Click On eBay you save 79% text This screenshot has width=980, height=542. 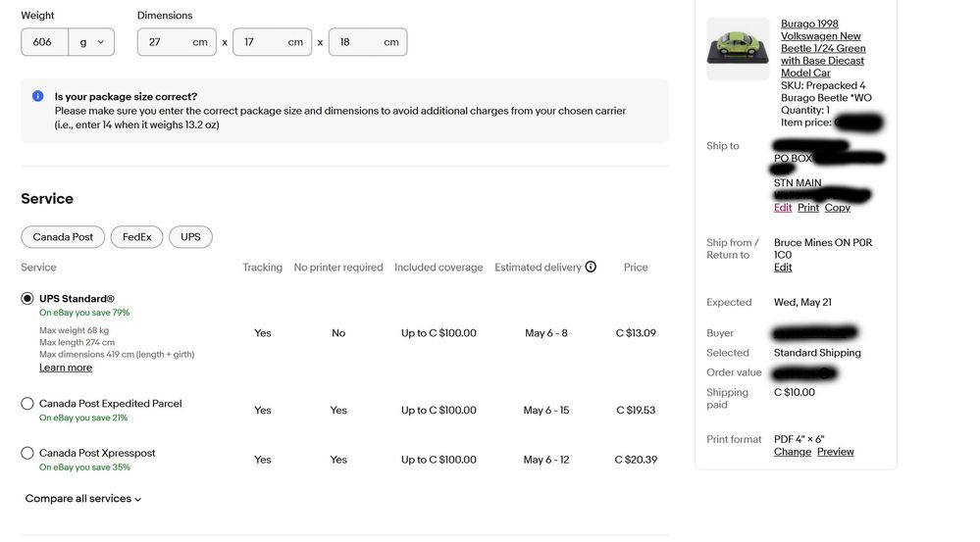(x=84, y=313)
